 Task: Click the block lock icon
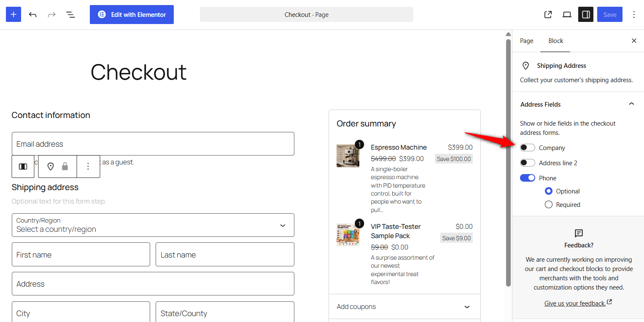65,166
